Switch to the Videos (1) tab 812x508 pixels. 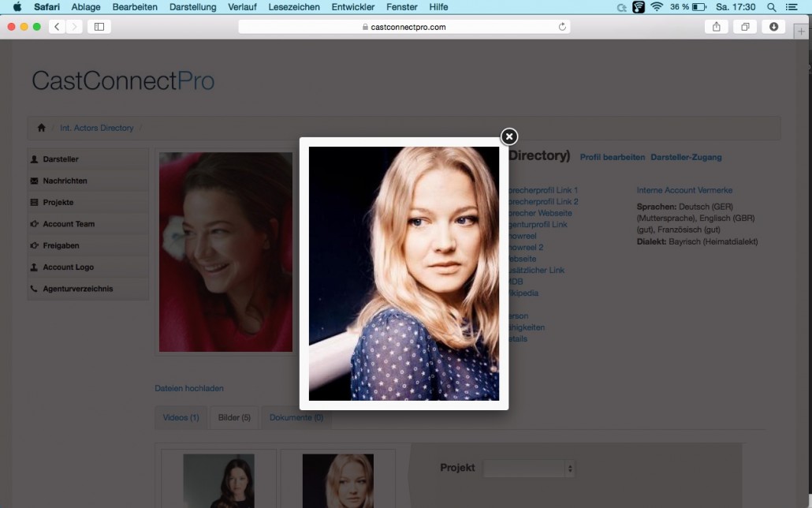pos(181,417)
